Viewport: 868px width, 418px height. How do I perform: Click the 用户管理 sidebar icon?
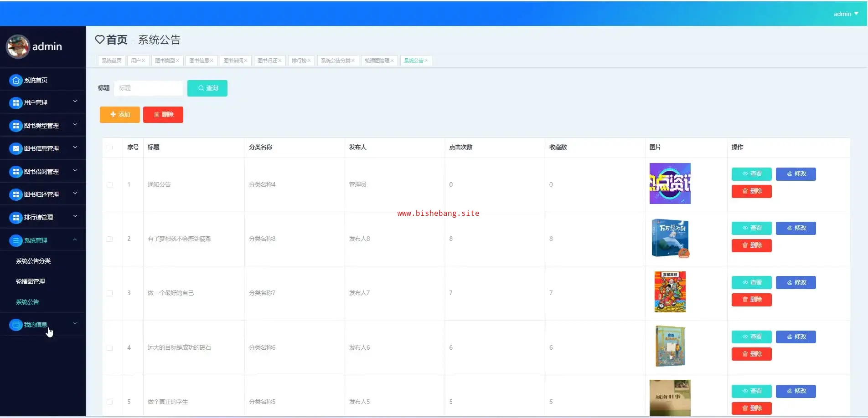coord(16,103)
